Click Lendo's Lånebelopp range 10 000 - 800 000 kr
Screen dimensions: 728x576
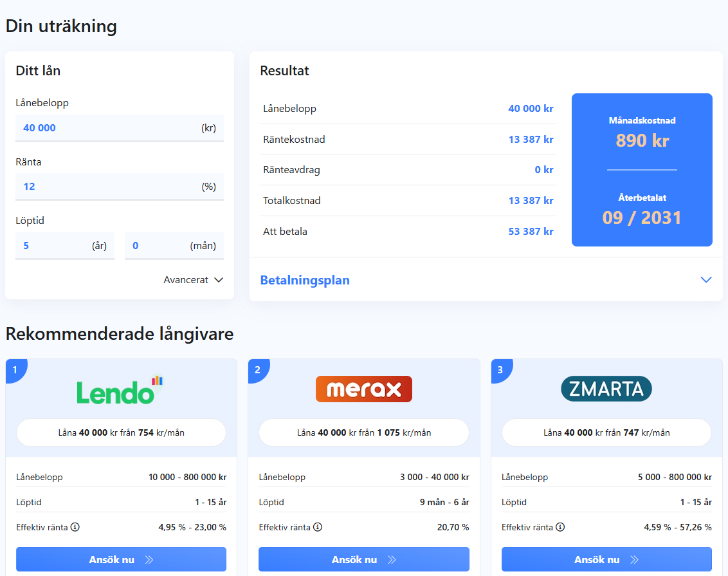coord(188,477)
